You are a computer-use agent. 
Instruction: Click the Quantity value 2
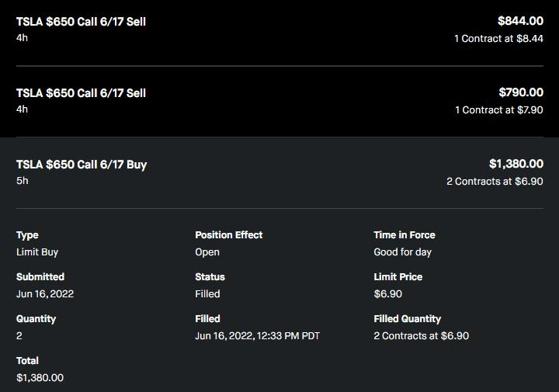(19, 336)
